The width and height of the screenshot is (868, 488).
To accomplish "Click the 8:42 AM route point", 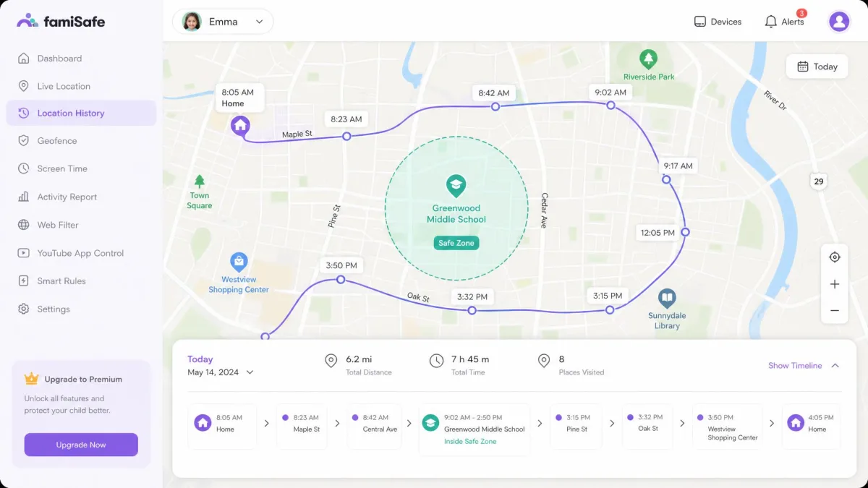I will click(x=495, y=106).
